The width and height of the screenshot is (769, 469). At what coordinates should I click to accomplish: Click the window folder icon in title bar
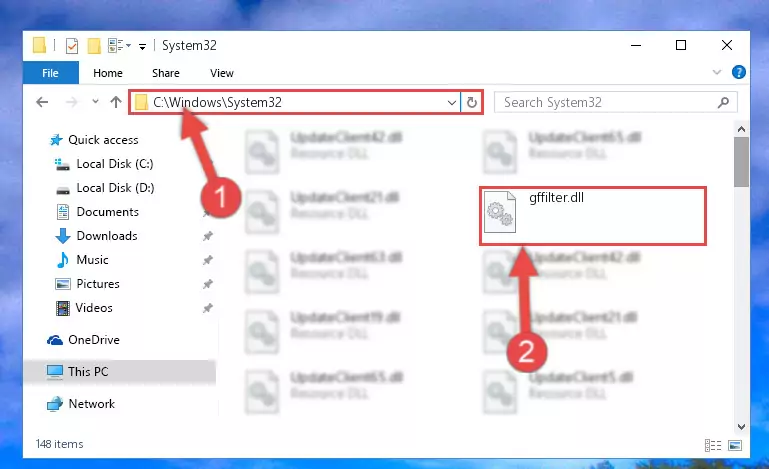39,46
